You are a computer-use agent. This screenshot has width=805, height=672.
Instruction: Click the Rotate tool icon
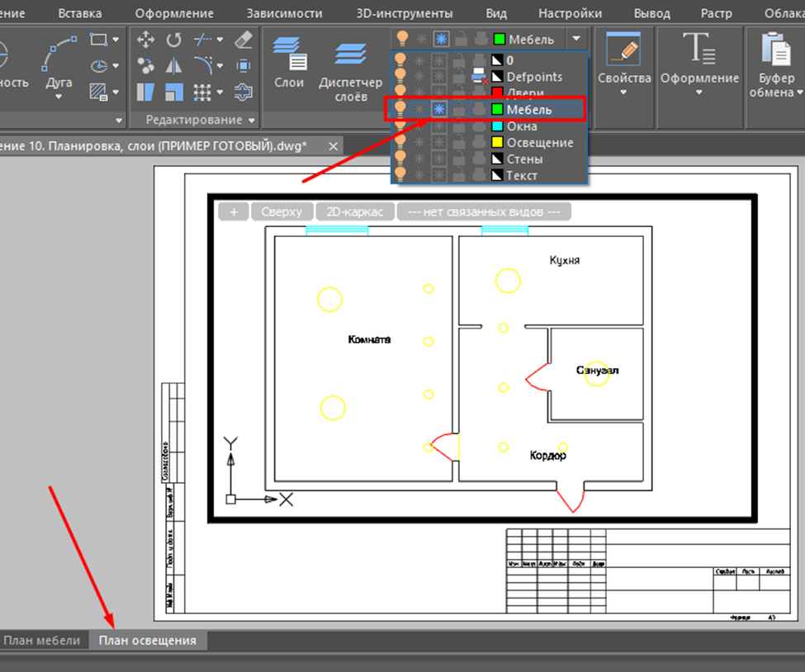174,40
